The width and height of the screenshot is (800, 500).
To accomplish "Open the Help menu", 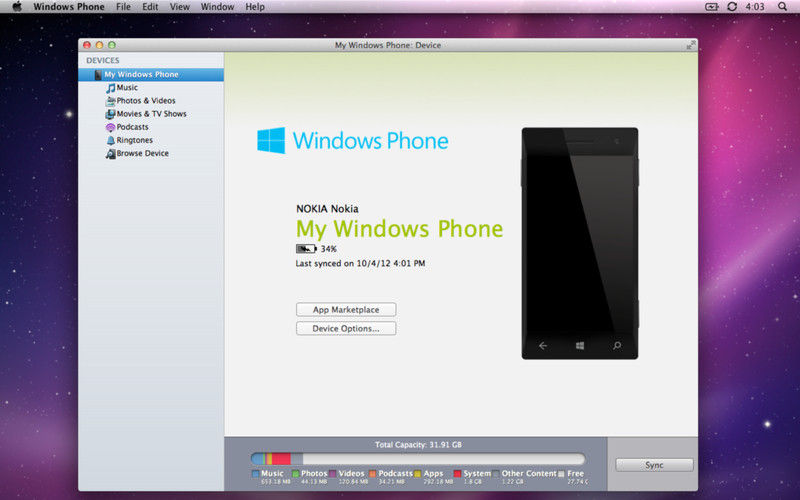I will coord(255,7).
